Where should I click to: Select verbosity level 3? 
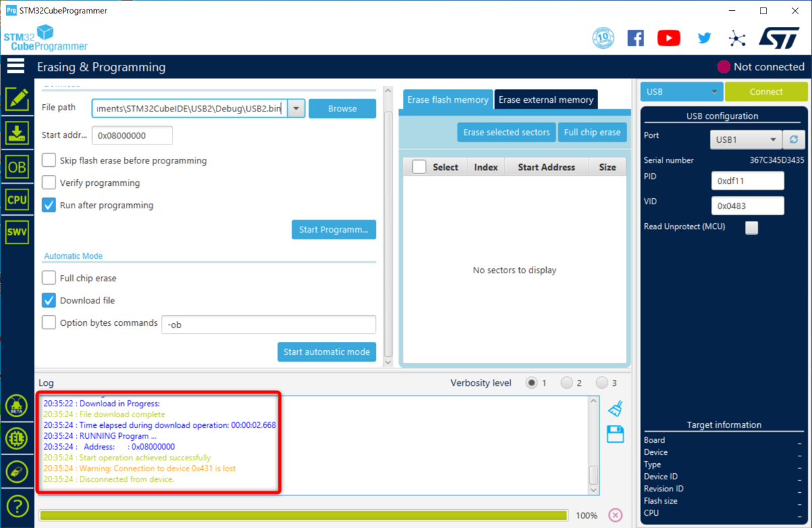pyautogui.click(x=602, y=383)
